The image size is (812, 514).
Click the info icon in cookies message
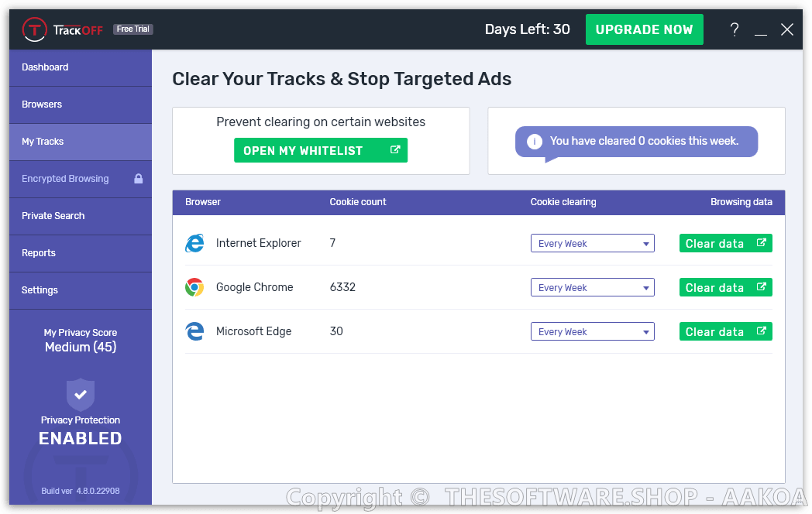(535, 142)
